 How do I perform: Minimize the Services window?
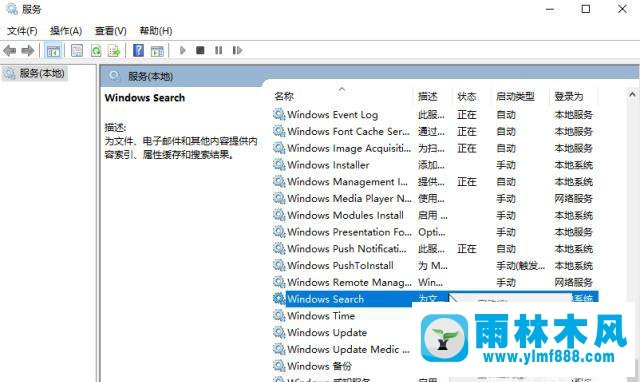pyautogui.click(x=550, y=9)
